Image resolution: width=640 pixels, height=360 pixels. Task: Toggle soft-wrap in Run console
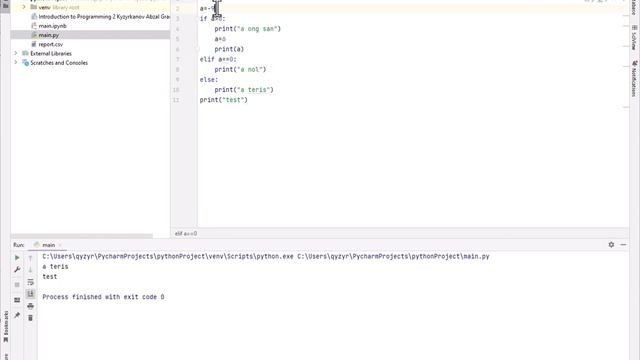(x=31, y=282)
